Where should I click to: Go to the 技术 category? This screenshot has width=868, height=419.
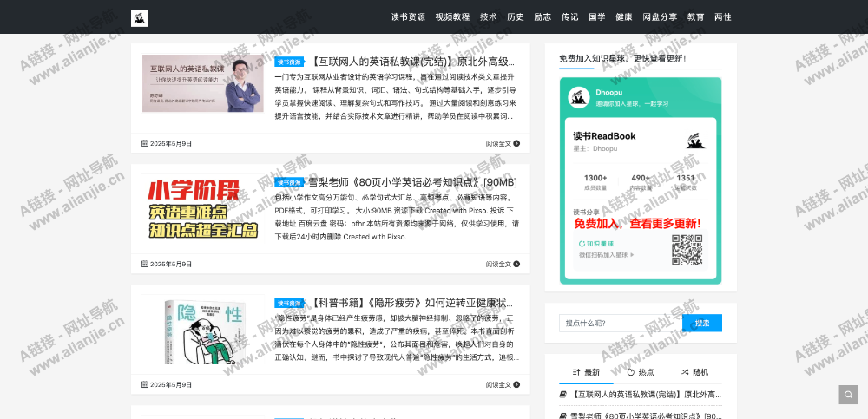(488, 17)
